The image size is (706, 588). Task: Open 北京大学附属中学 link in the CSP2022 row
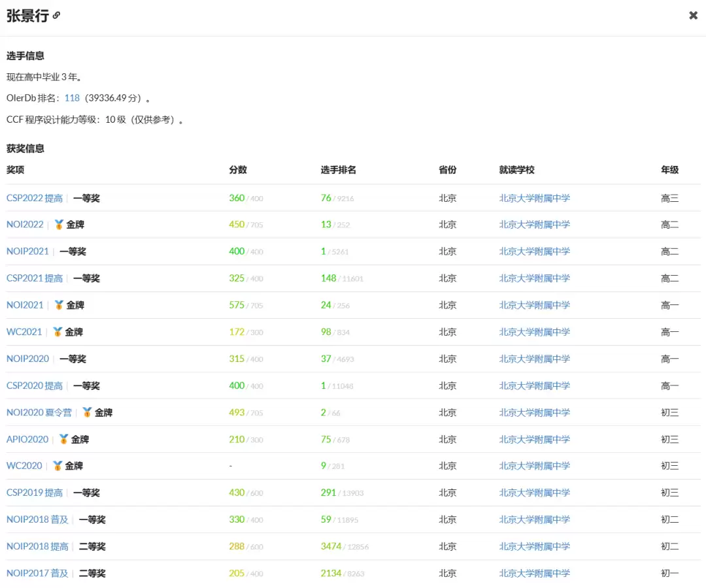pyautogui.click(x=534, y=198)
